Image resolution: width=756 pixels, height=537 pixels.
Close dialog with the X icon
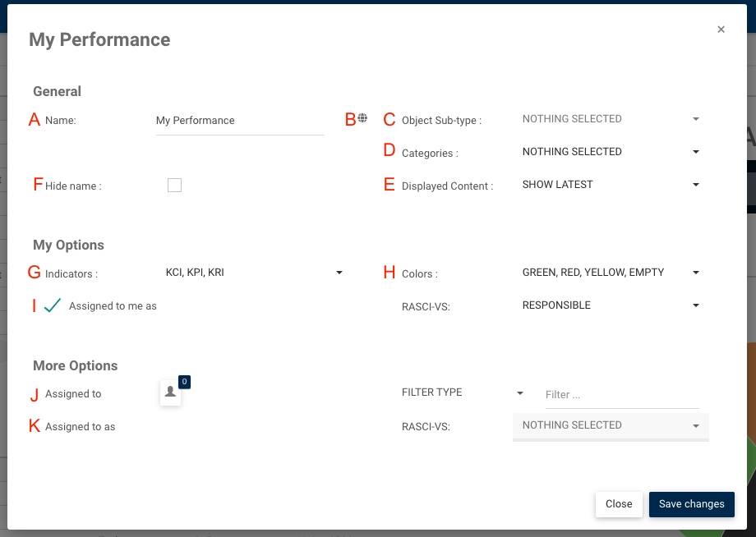(721, 30)
